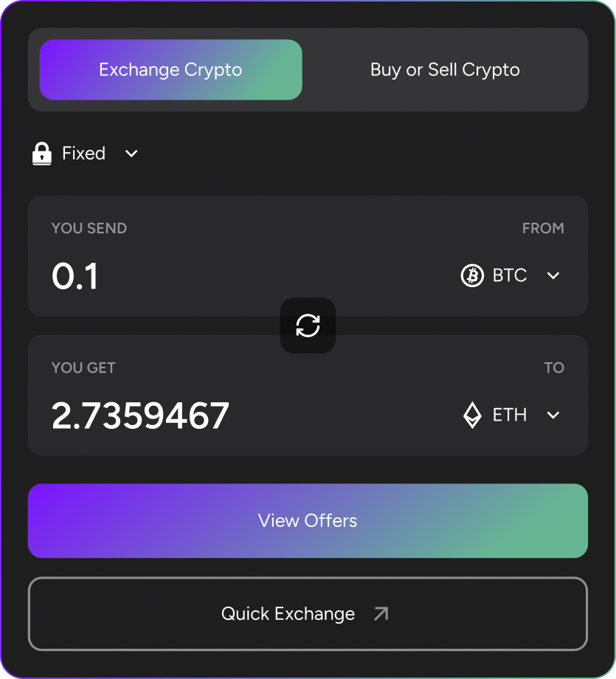
Task: Click the YOU SEND label
Action: pos(89,229)
